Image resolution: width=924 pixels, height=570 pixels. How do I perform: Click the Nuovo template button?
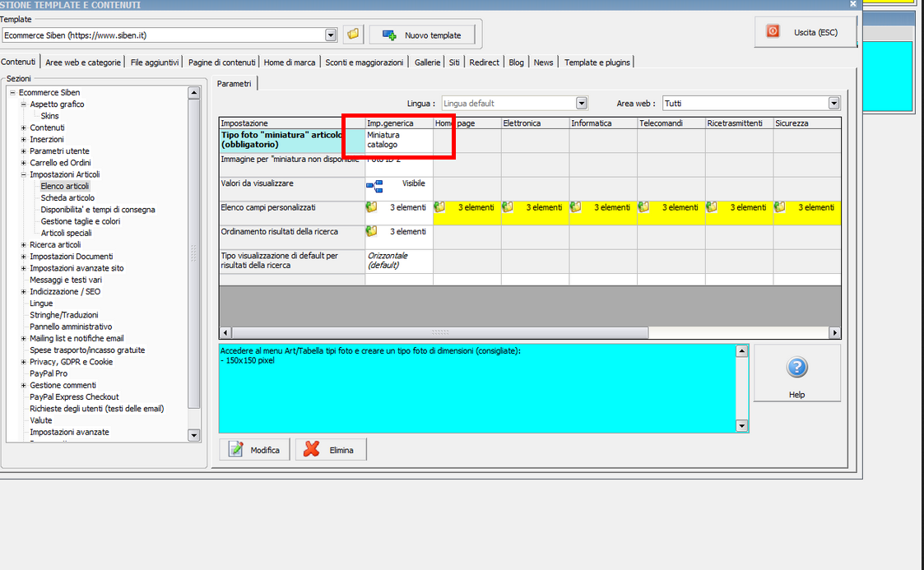click(x=422, y=35)
